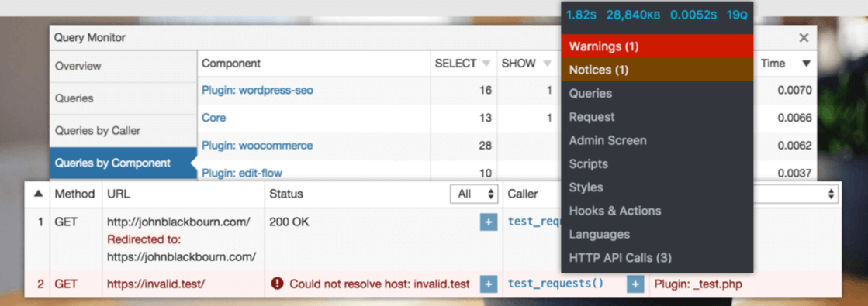Image resolution: width=868 pixels, height=306 pixels.
Task: Open Notices (1) in dropdown menu
Action: pyautogui.click(x=657, y=70)
